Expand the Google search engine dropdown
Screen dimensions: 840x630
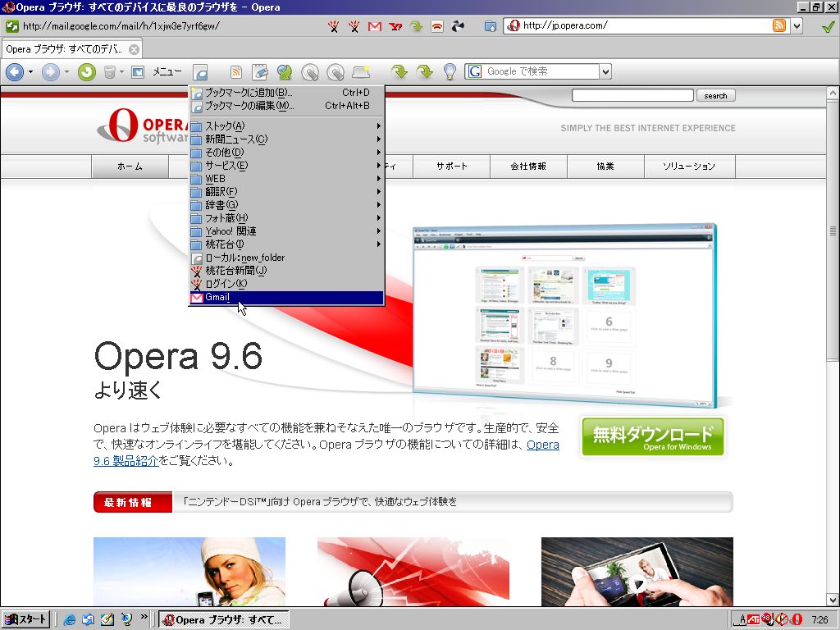[x=605, y=71]
